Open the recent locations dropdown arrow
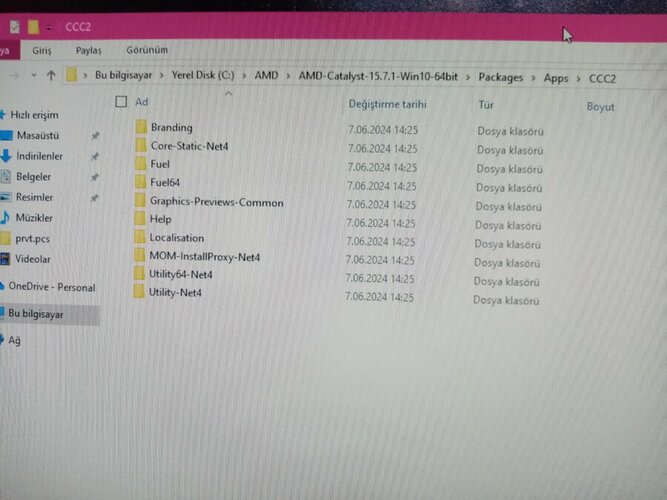667x500 pixels. click(34, 75)
